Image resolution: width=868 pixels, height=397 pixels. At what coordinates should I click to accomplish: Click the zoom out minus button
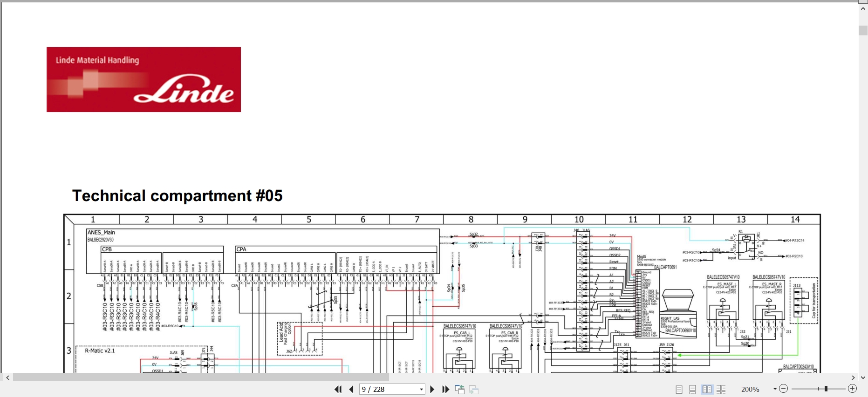(x=784, y=389)
